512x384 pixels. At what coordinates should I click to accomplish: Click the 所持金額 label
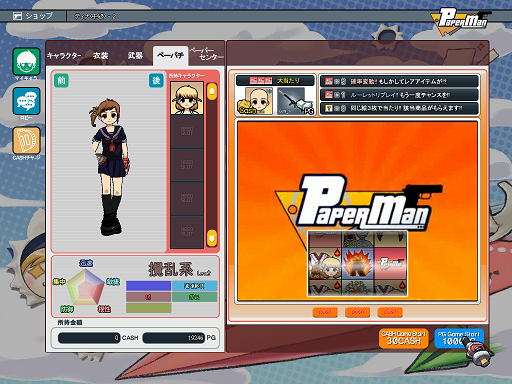coord(70,322)
